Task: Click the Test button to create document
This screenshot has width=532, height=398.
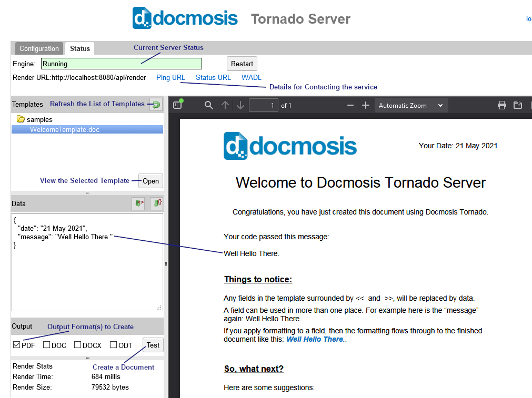Action: pyautogui.click(x=153, y=345)
